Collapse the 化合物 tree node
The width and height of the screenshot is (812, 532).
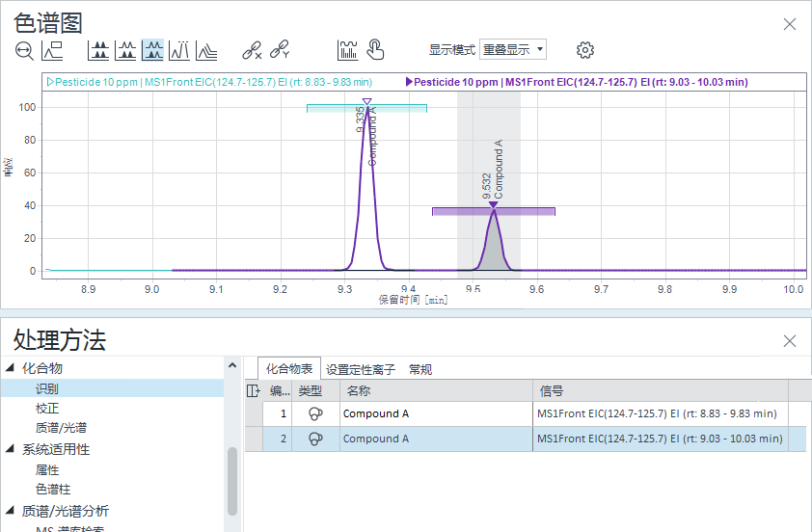click(x=10, y=368)
